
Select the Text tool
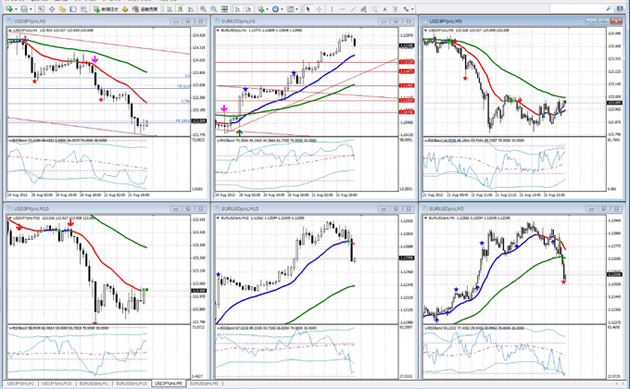click(x=385, y=9)
